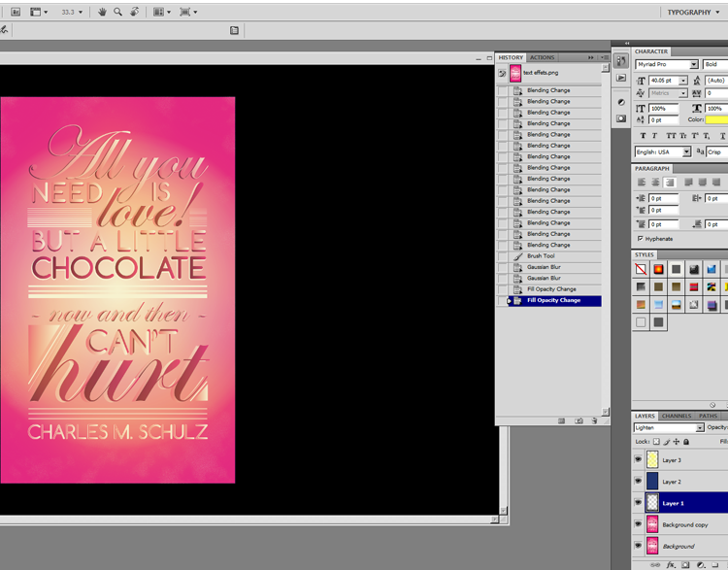Apply the red glowing style swatch
Screen dimensions: 728x570
[x=658, y=269]
